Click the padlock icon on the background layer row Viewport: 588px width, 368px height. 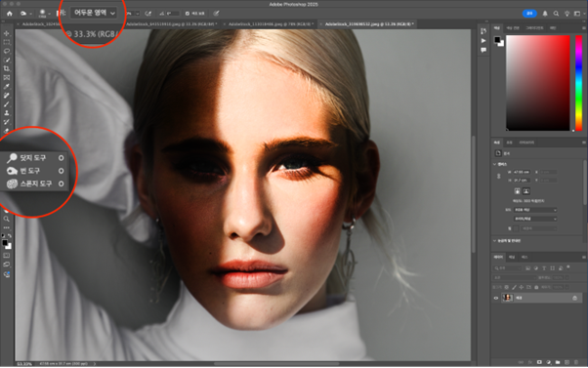click(575, 298)
